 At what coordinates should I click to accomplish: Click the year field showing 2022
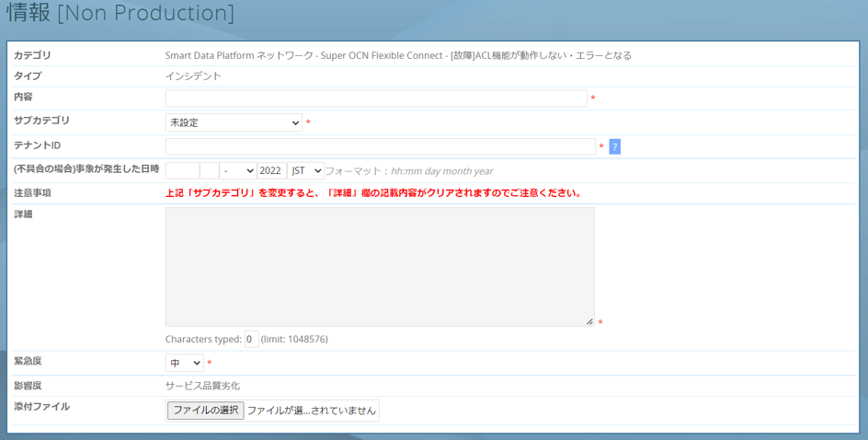270,170
